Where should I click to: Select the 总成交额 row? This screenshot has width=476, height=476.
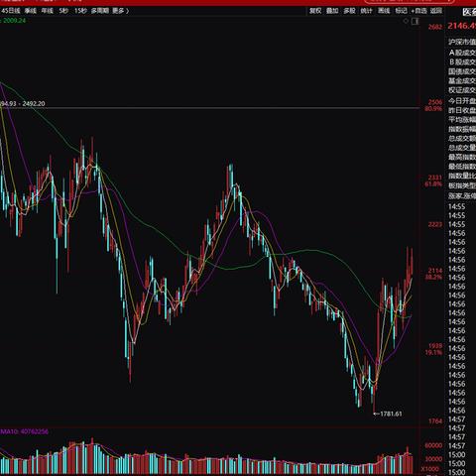[462, 138]
